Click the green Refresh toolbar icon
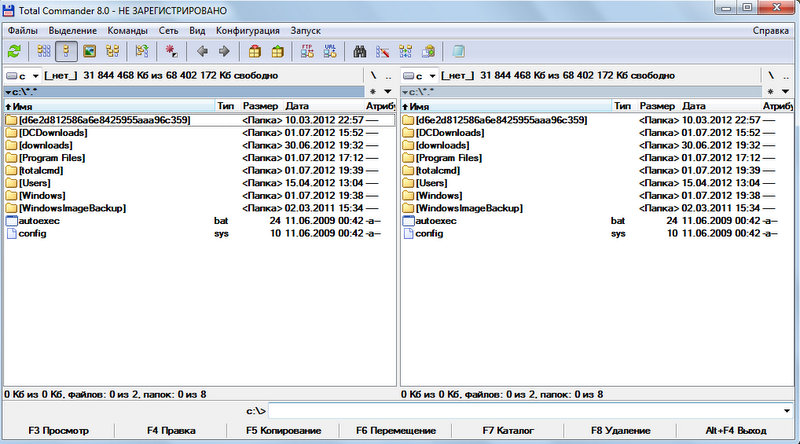Screen dimensions: 800x444 coord(14,51)
